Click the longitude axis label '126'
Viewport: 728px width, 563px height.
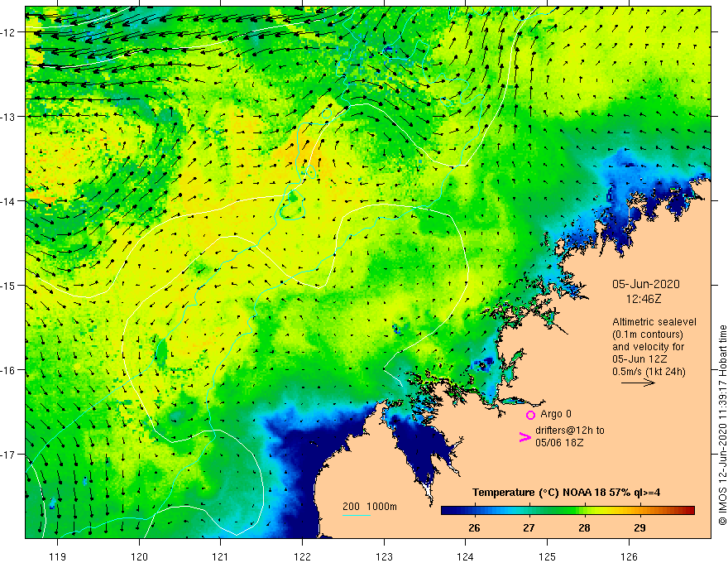pyautogui.click(x=629, y=556)
